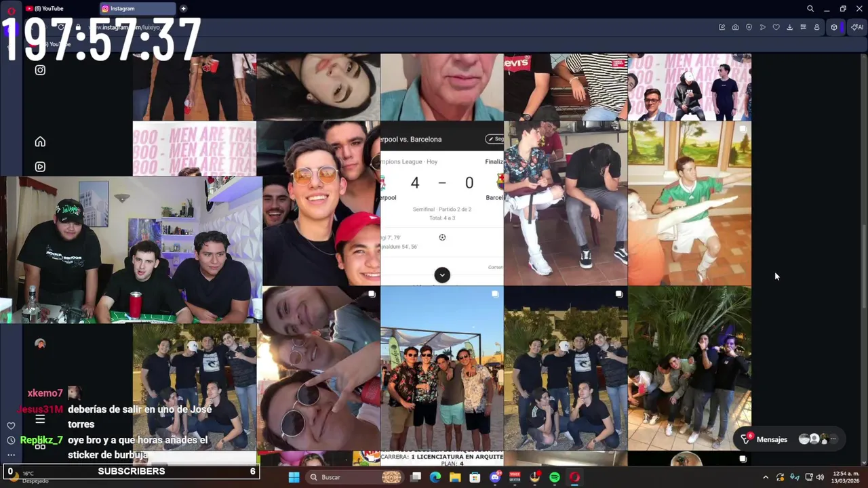Open the Instagram sidebar hamburger menu
The image size is (868, 488).
pyautogui.click(x=40, y=419)
